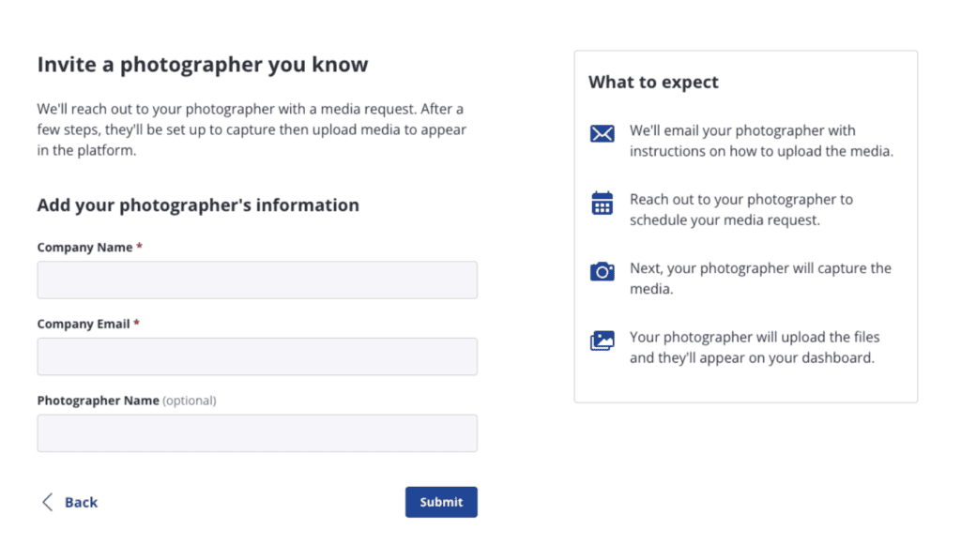Click the back chevron arrow

[47, 502]
